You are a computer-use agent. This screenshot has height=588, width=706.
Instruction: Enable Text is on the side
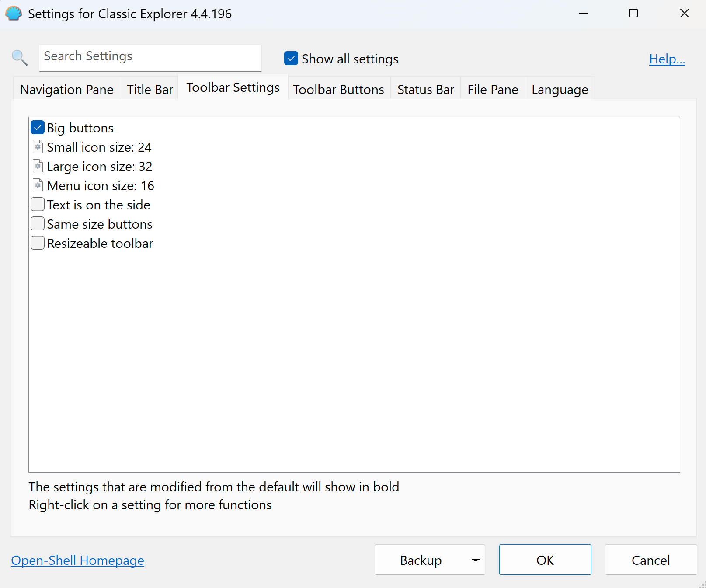[38, 205]
